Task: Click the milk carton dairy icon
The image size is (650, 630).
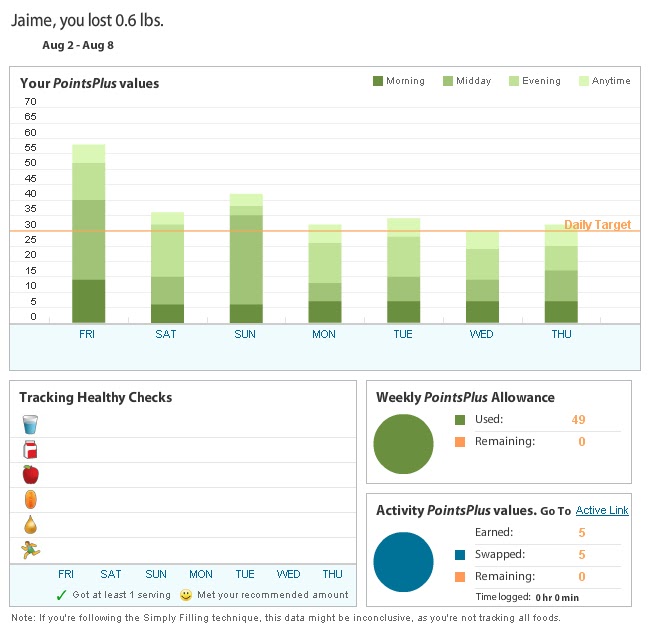Action: point(30,450)
